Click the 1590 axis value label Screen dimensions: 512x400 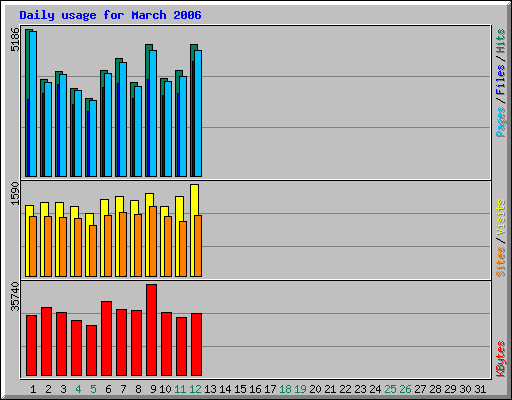(x=15, y=193)
